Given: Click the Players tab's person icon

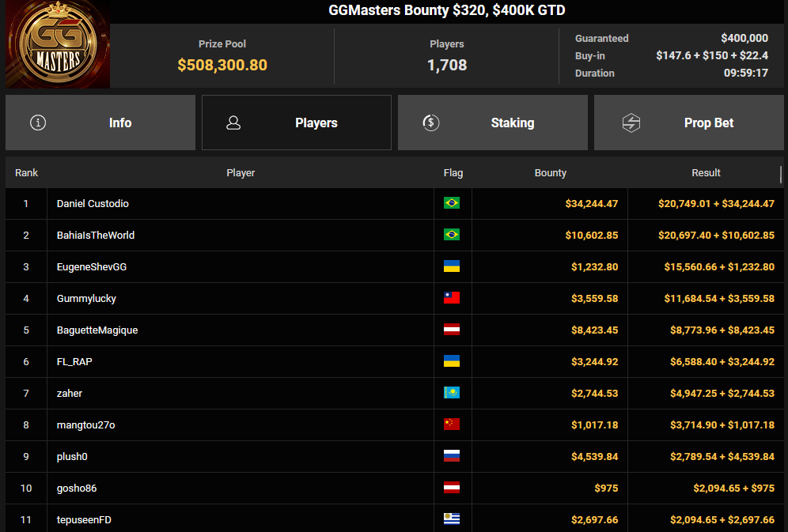Looking at the screenshot, I should [233, 123].
